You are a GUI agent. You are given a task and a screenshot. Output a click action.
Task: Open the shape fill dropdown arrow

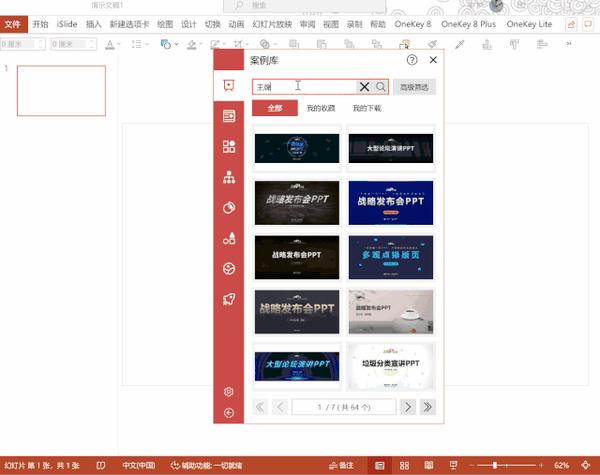(201, 44)
